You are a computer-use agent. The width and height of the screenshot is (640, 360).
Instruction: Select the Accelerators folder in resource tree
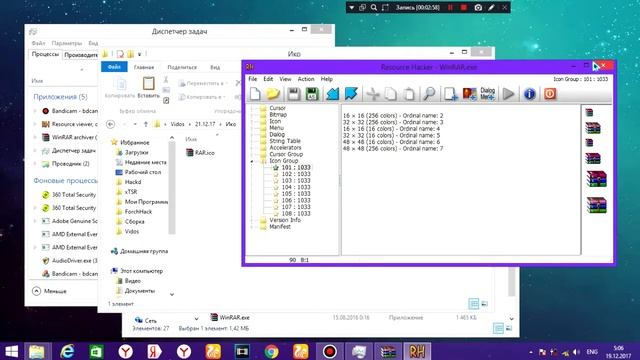(285, 147)
